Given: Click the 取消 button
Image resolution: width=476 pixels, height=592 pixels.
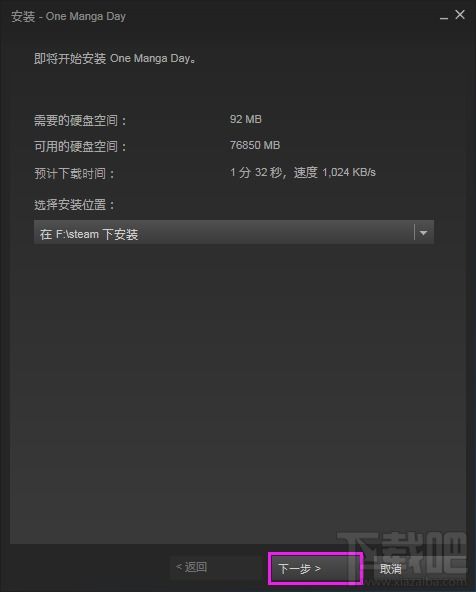Looking at the screenshot, I should click(391, 569).
